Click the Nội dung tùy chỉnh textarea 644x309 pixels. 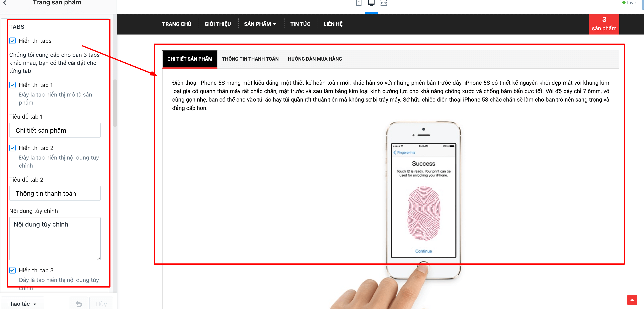point(55,238)
